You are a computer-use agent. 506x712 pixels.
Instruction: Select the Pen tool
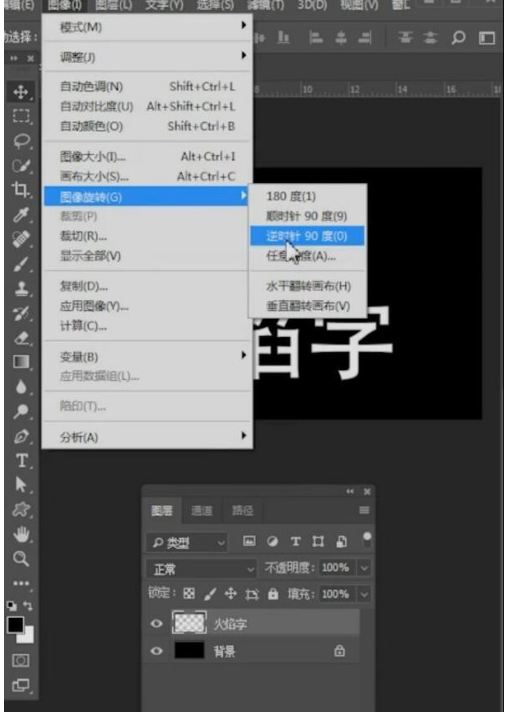(x=21, y=436)
